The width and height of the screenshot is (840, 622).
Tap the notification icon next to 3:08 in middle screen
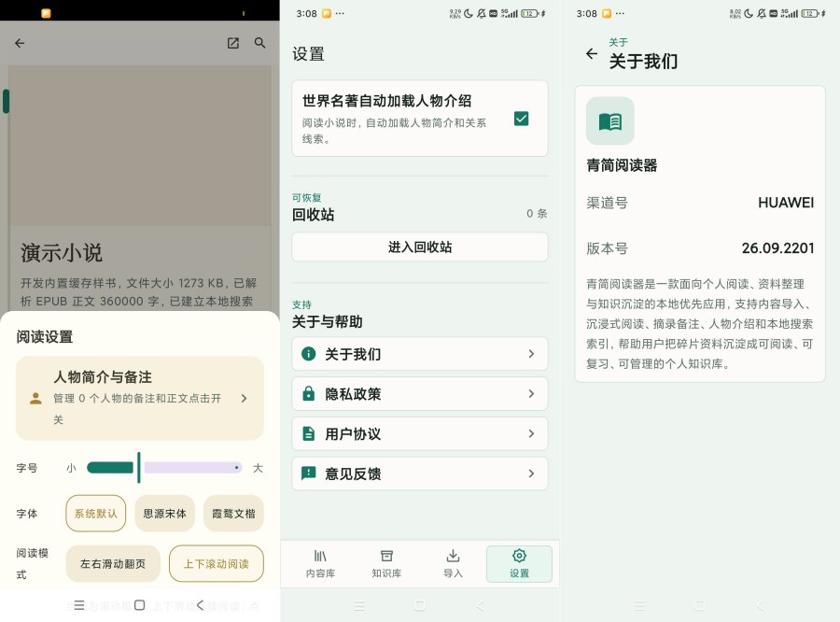coord(327,14)
